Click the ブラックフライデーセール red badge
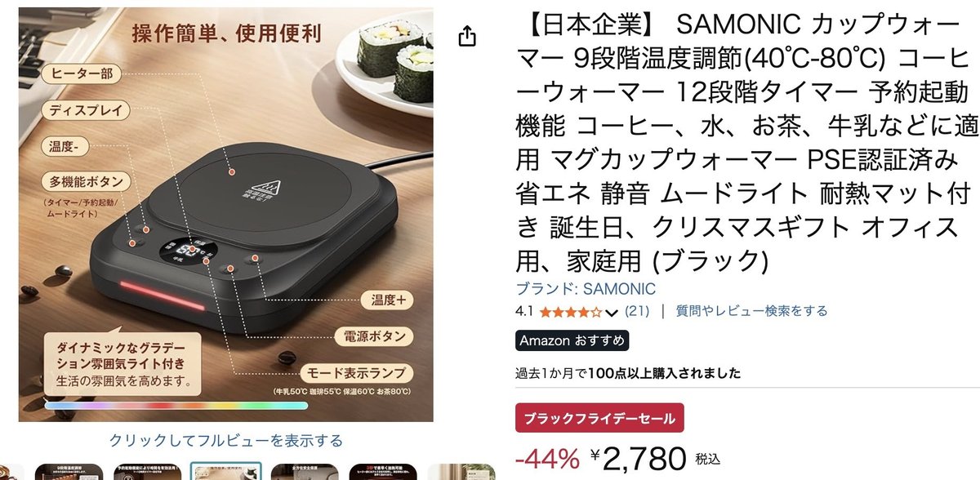Screen dimensions: 980x480 click(x=599, y=419)
